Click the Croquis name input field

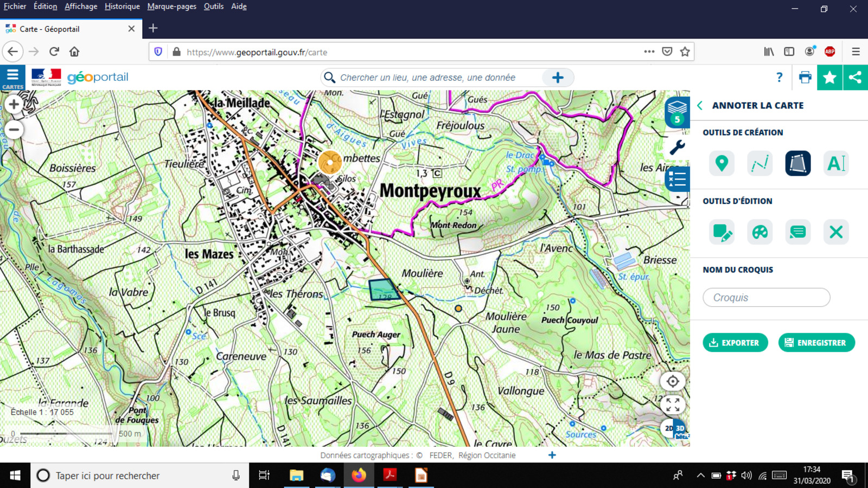766,298
